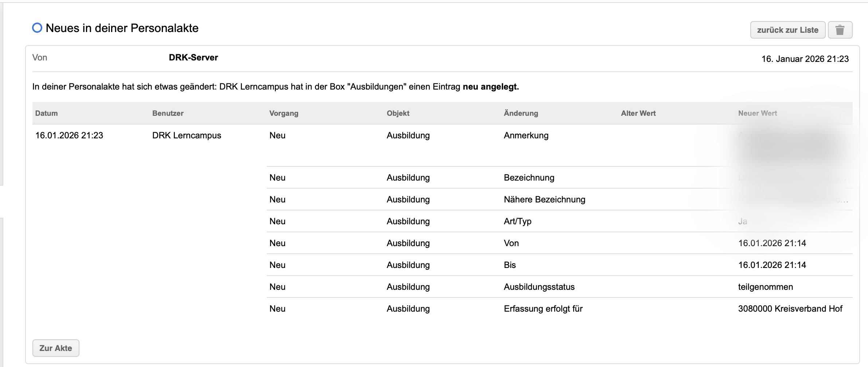Sort by the Datum column header
This screenshot has width=868, height=367.
coord(46,113)
